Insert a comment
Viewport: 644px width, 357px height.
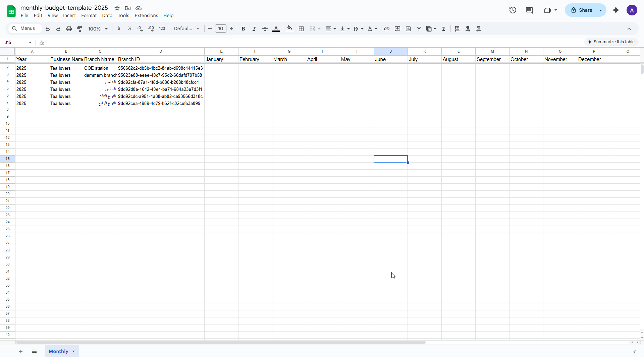coord(397,29)
